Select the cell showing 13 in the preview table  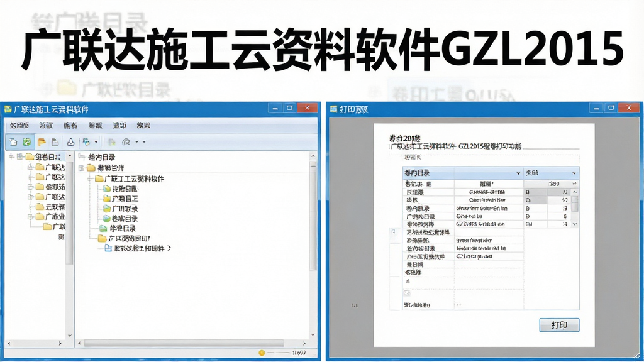(565, 209)
